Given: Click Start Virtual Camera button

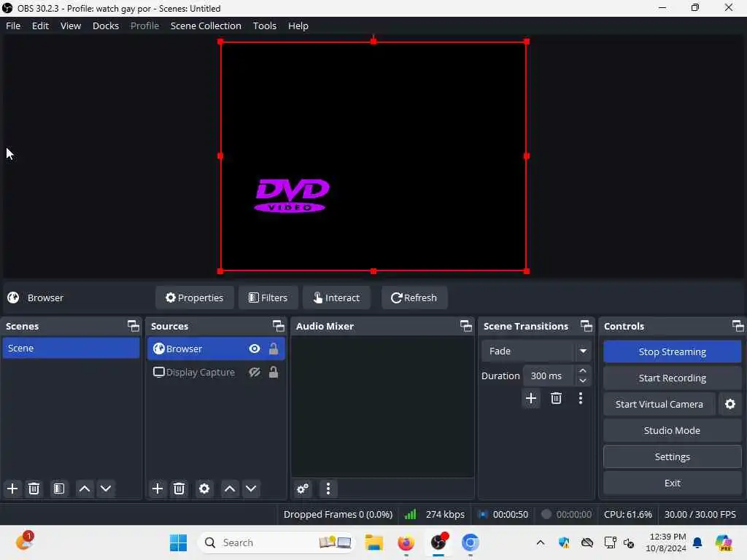Looking at the screenshot, I should 659,404.
